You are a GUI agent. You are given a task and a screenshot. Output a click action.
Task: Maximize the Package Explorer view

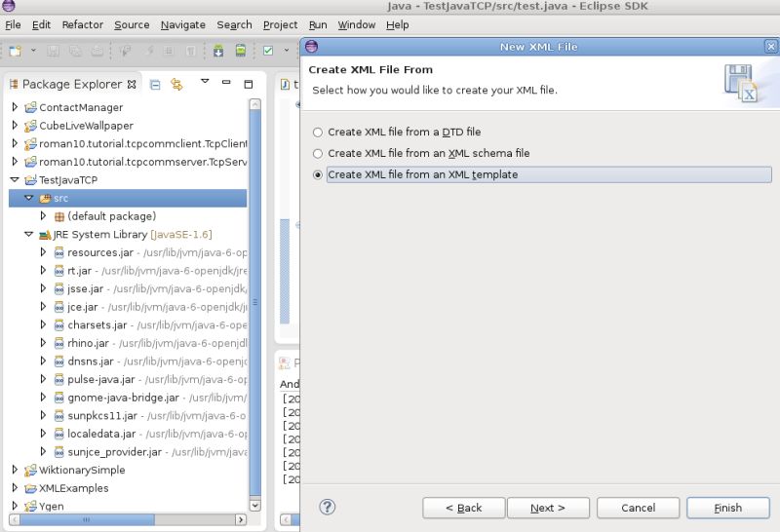(249, 84)
